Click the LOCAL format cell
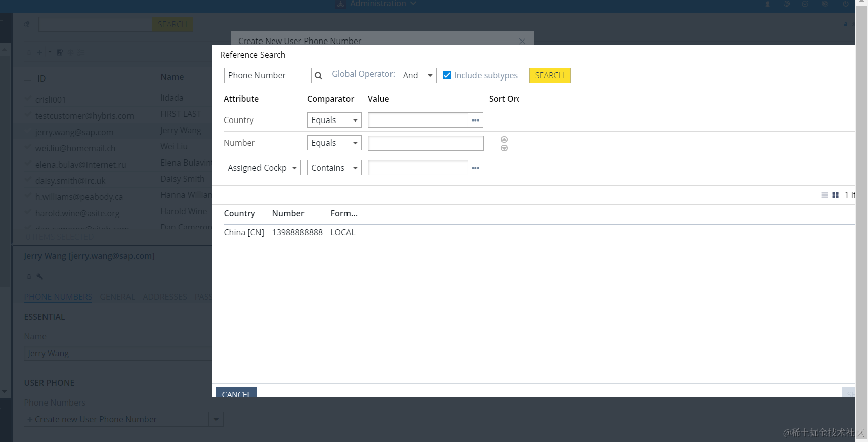 click(x=343, y=232)
